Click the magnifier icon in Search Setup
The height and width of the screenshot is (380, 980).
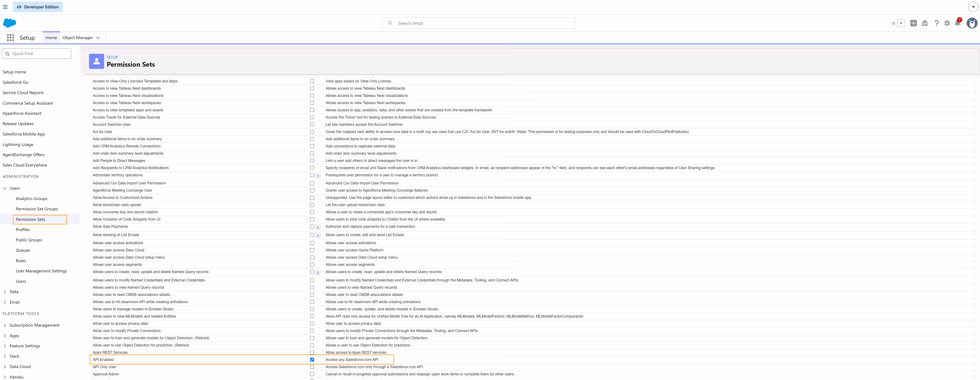click(390, 23)
